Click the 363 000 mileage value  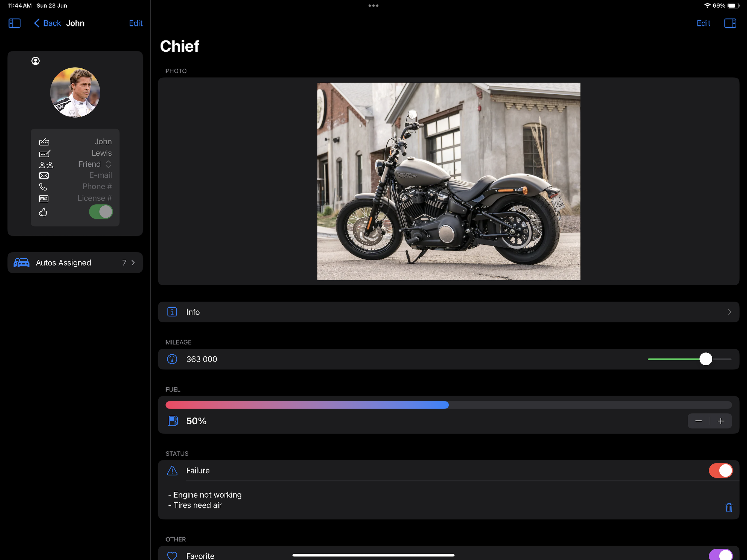[x=202, y=359]
